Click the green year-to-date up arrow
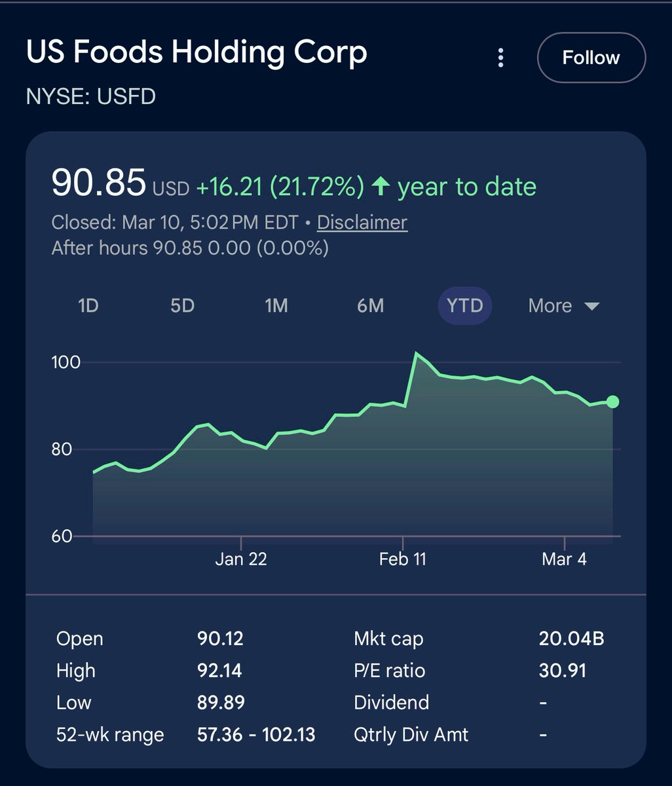Screen dimensions: 672x786 (x=381, y=187)
